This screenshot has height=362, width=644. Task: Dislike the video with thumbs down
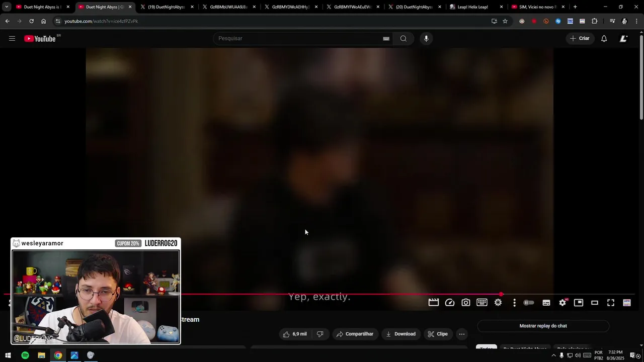click(319, 334)
